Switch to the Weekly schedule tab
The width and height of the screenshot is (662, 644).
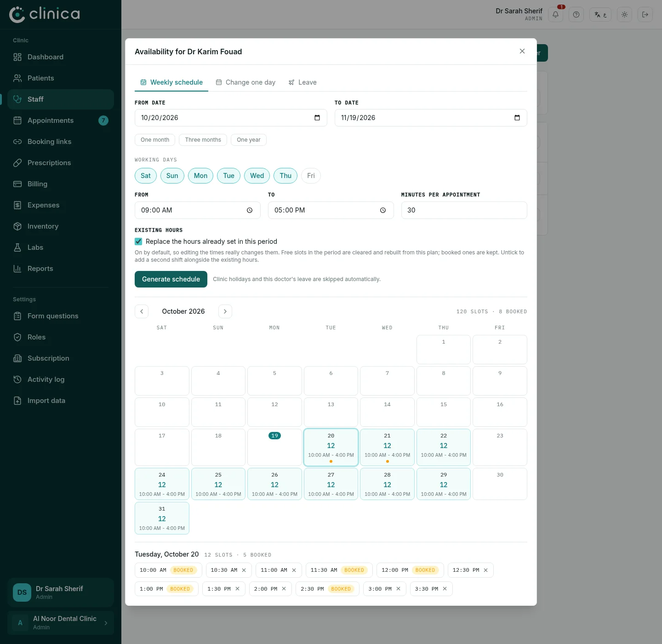[171, 82]
